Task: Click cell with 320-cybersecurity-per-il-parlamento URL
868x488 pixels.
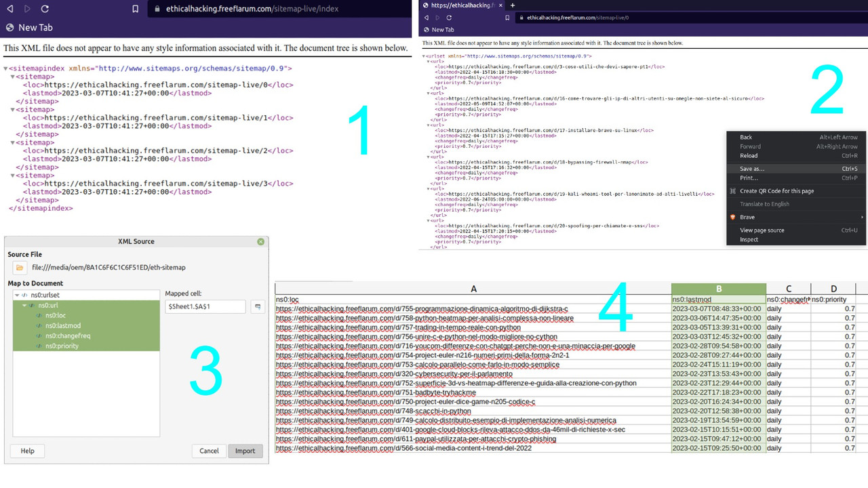Action: tap(473, 374)
